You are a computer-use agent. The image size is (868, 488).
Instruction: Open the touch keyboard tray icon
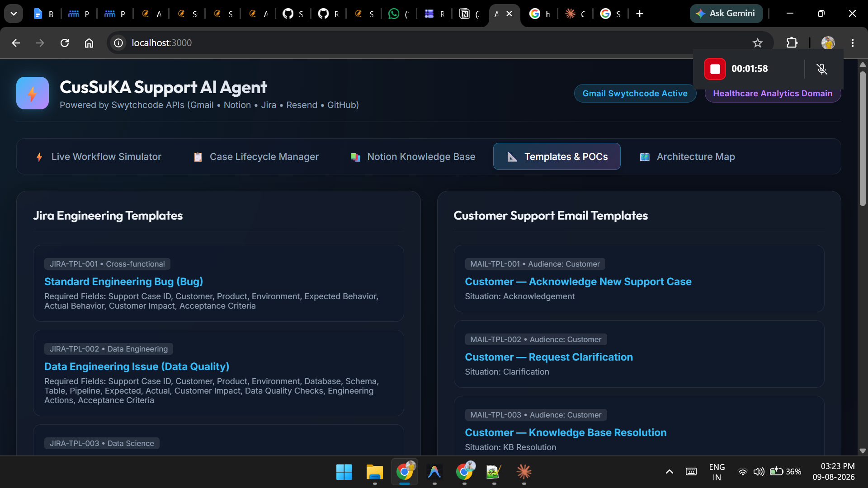click(691, 472)
